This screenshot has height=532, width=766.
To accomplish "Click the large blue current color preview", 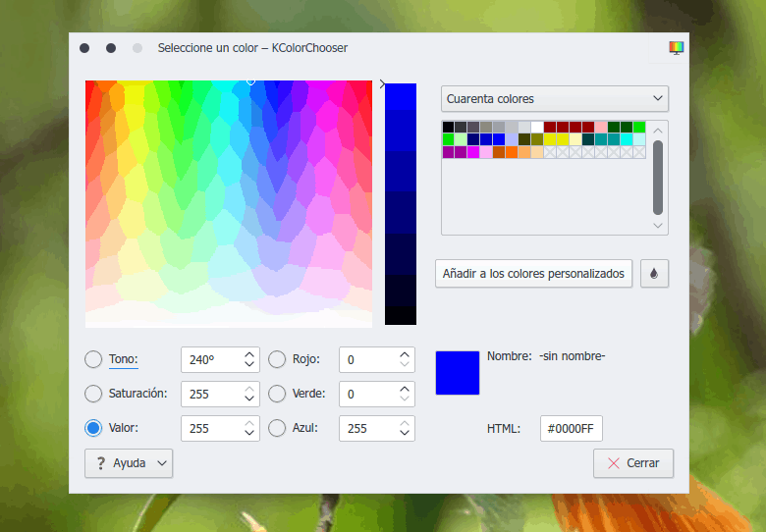I will [458, 373].
